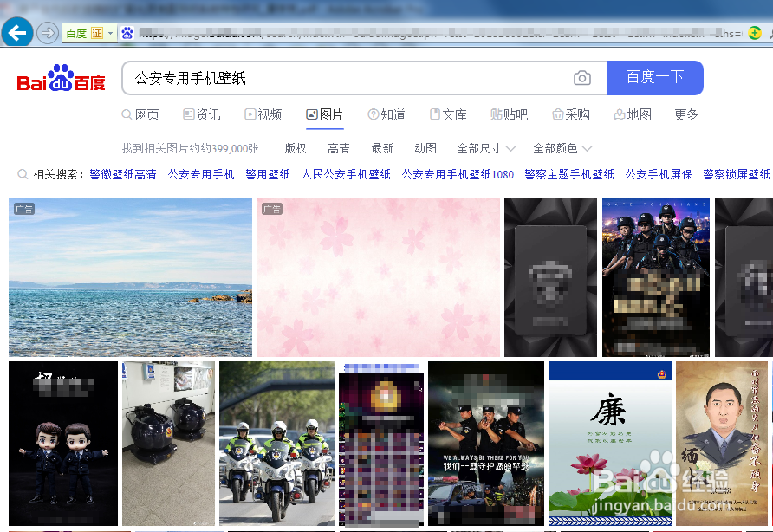This screenshot has width=773, height=532.
Task: Click the magnifier icon beside 相关搜索
Action: 23,173
